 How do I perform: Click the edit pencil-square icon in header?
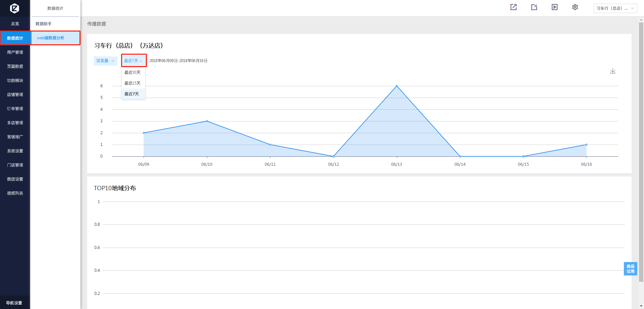(534, 7)
